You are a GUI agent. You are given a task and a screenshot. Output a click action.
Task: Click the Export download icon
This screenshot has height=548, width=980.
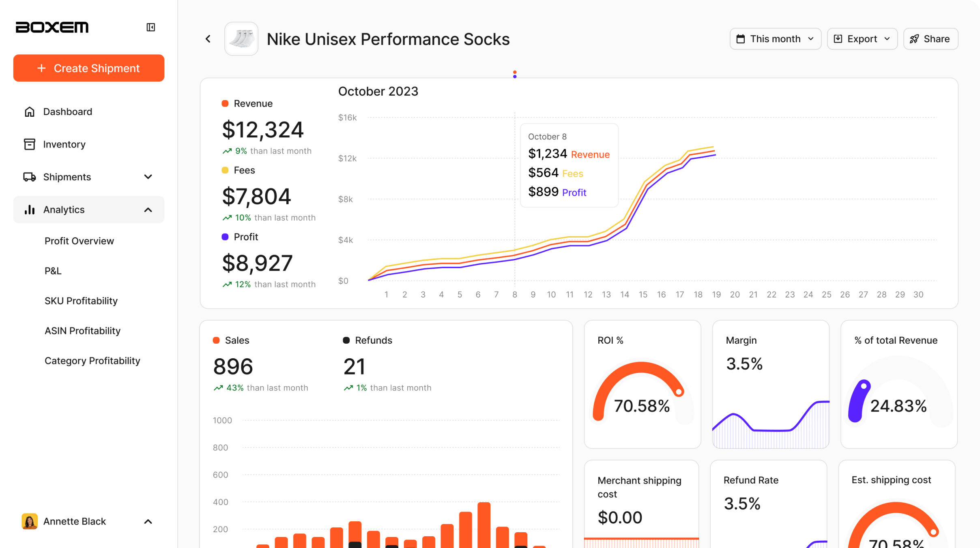point(838,39)
